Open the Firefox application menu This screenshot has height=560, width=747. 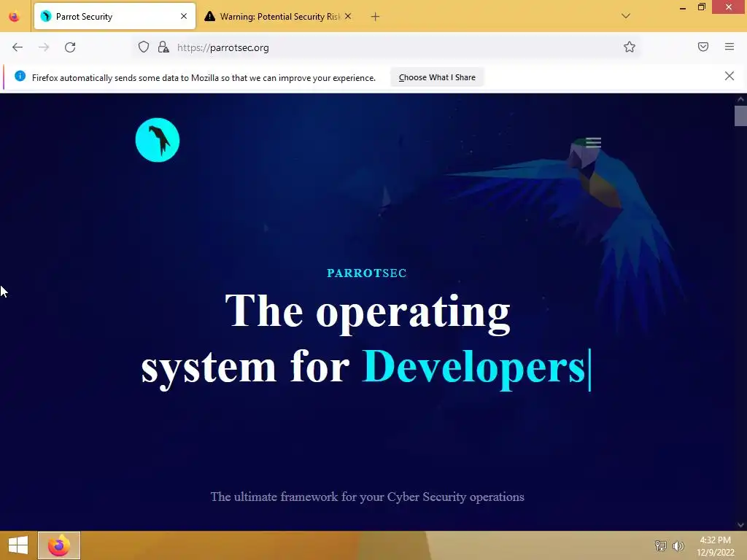click(729, 47)
